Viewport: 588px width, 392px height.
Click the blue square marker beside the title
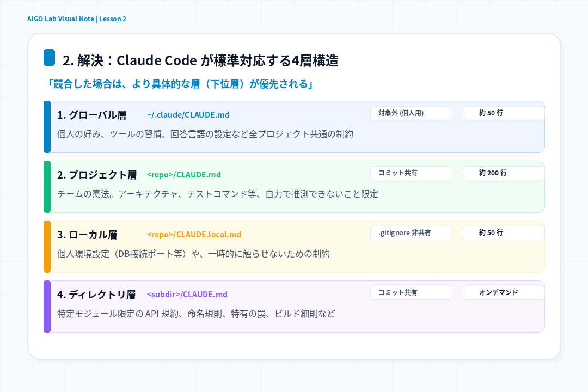49,57
